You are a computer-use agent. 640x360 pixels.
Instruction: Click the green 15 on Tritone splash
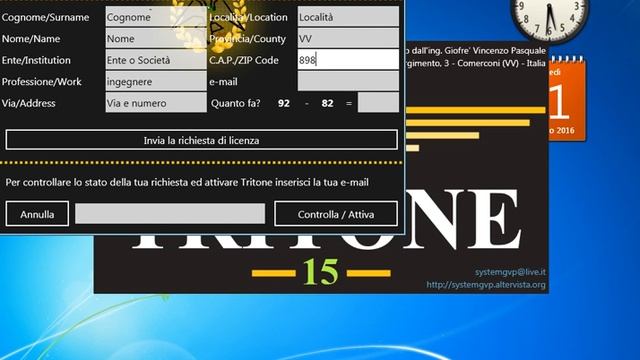(x=321, y=272)
